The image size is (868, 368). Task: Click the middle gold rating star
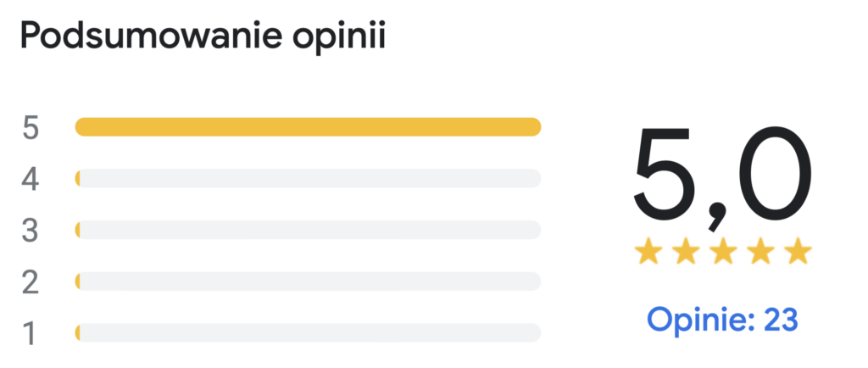click(723, 252)
